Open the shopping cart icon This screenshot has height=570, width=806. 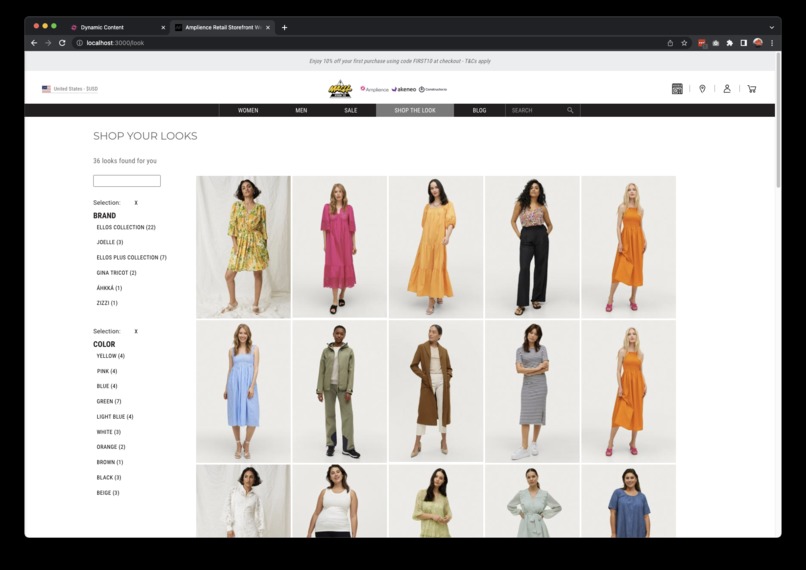point(752,89)
